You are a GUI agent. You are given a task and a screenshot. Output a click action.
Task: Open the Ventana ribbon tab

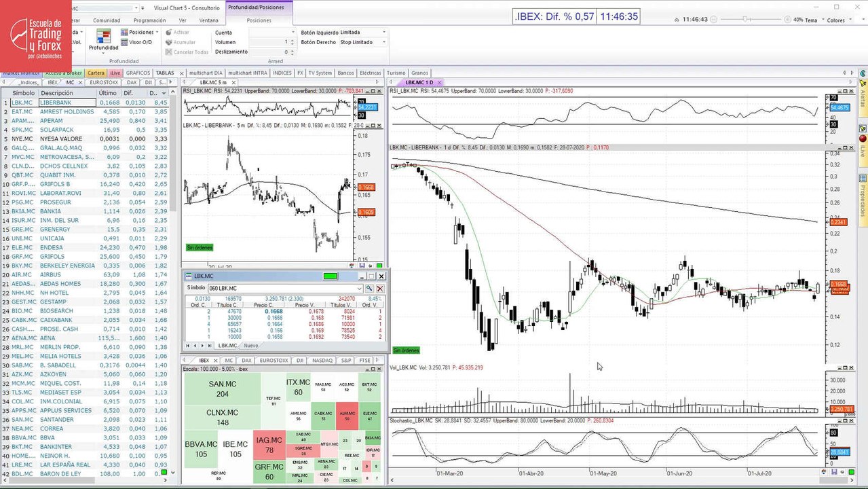pyautogui.click(x=208, y=20)
